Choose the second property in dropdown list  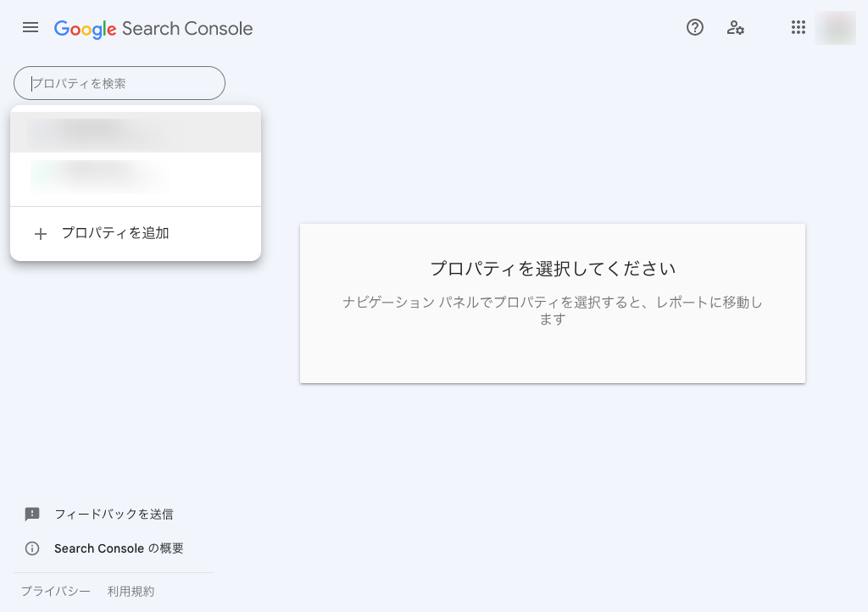(136, 176)
